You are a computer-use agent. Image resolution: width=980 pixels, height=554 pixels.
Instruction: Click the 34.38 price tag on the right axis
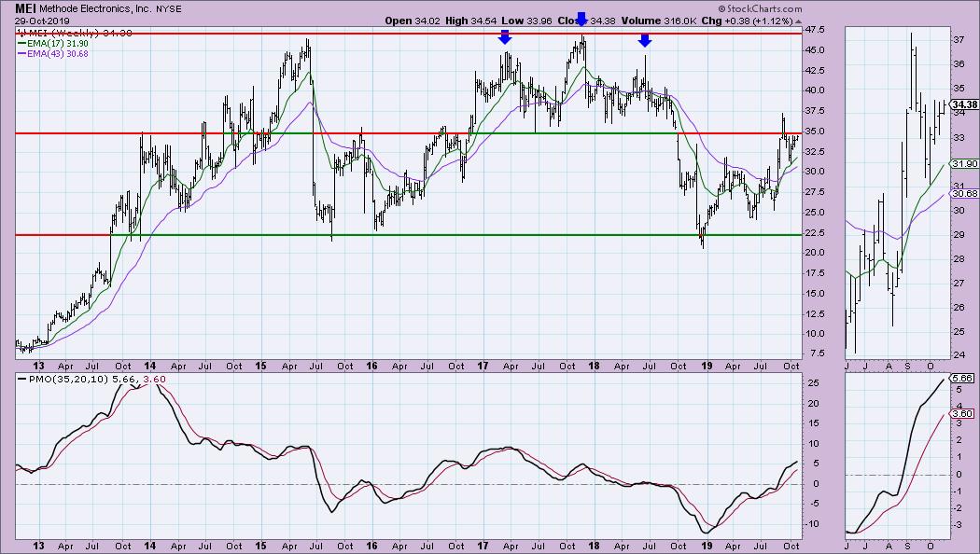coord(964,104)
